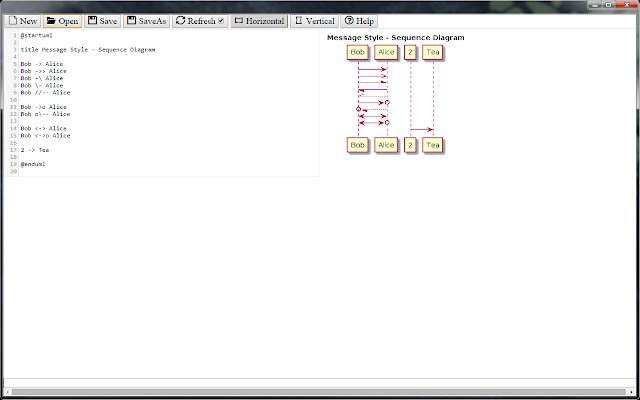Click the 'Bob -\ Alice' code line

pos(42,78)
